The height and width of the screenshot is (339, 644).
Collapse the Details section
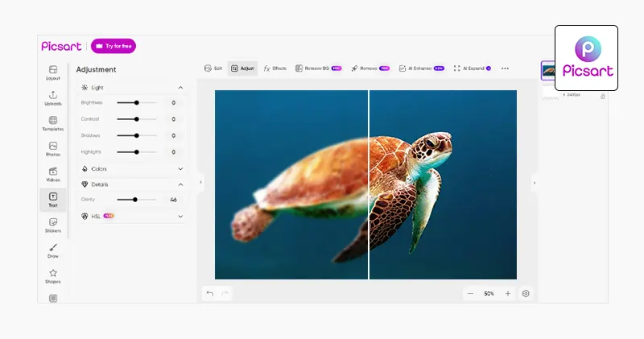(x=180, y=184)
